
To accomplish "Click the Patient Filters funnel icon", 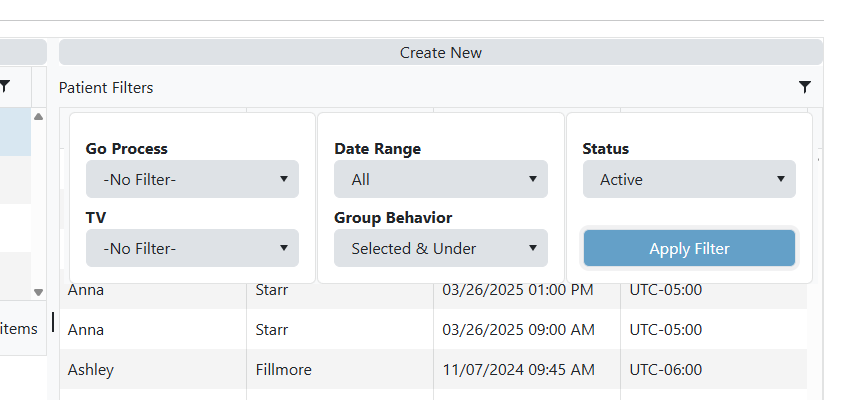I will click(x=805, y=87).
